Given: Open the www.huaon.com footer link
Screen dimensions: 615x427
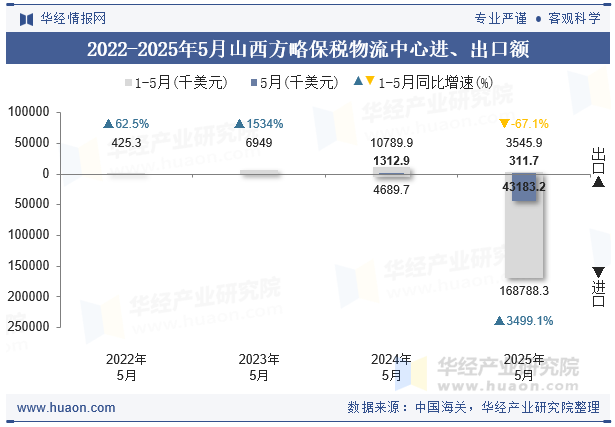Looking at the screenshot, I should 66,408.
